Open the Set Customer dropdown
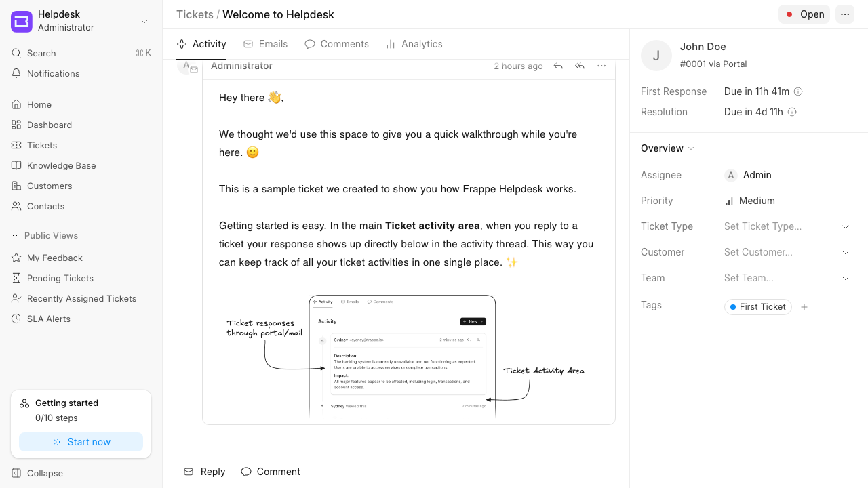Image resolution: width=868 pixels, height=488 pixels. coord(787,252)
